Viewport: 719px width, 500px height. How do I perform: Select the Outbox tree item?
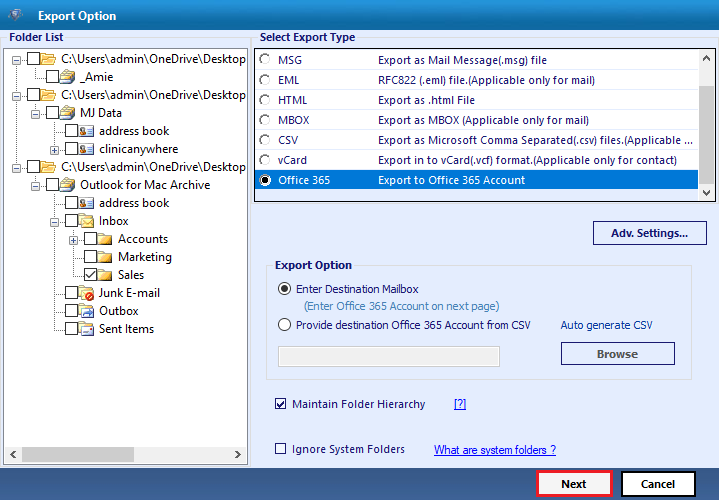(x=118, y=311)
